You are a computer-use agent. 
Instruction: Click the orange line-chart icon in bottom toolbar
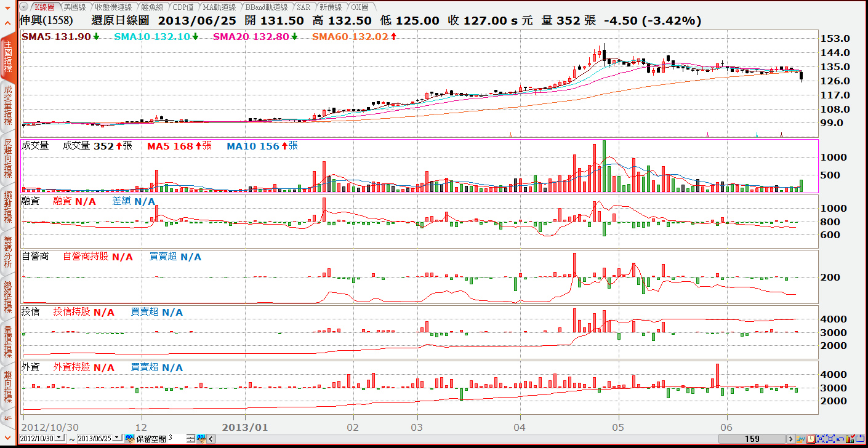(x=801, y=439)
